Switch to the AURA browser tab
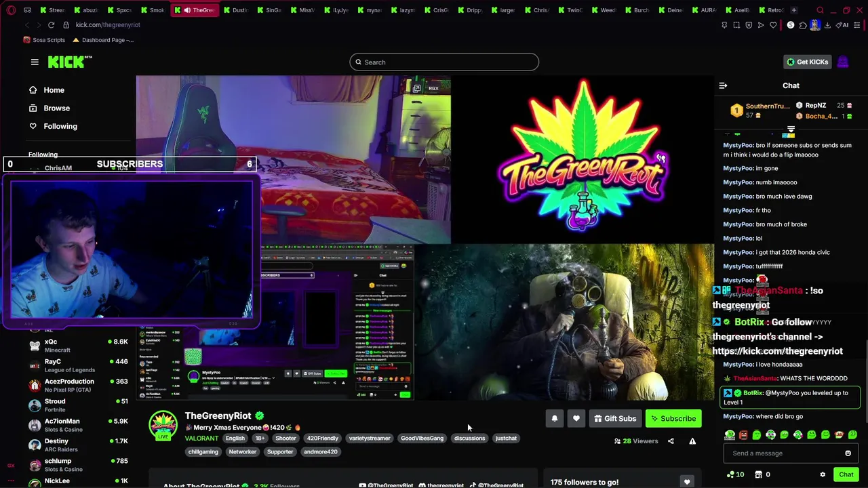The width and height of the screenshot is (868, 488). coord(705,10)
